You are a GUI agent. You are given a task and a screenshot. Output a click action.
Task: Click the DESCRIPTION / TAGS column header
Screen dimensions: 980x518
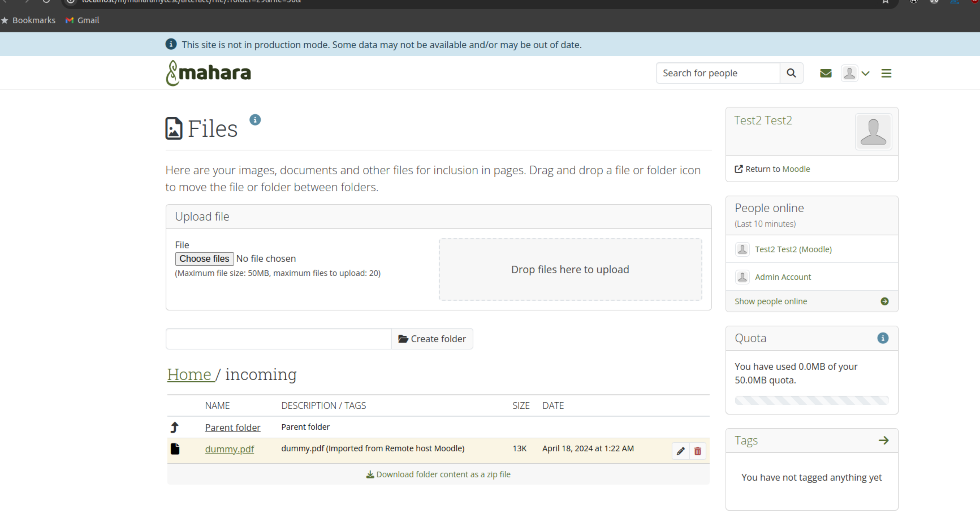pyautogui.click(x=323, y=405)
